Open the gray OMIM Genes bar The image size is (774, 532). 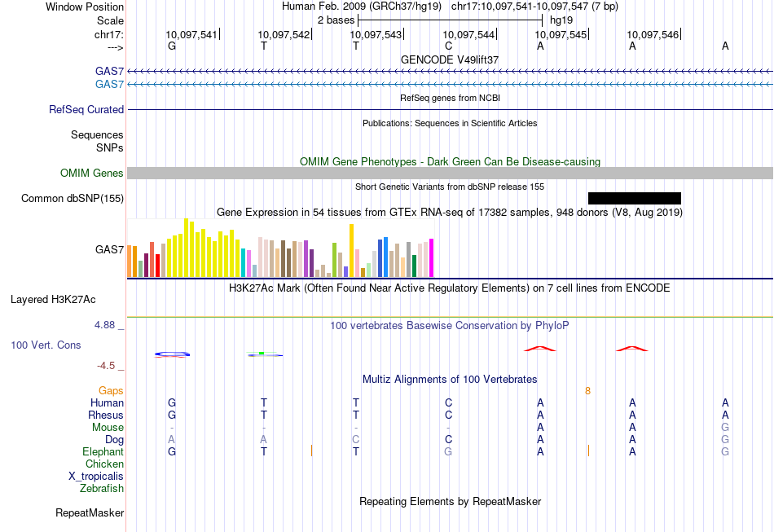451,173
